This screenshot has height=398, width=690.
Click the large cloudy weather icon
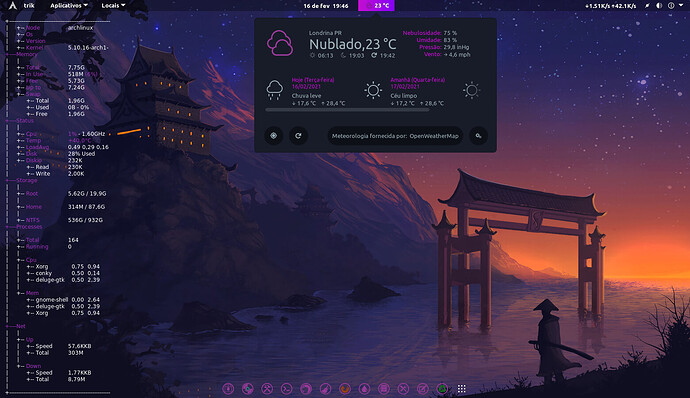click(280, 43)
